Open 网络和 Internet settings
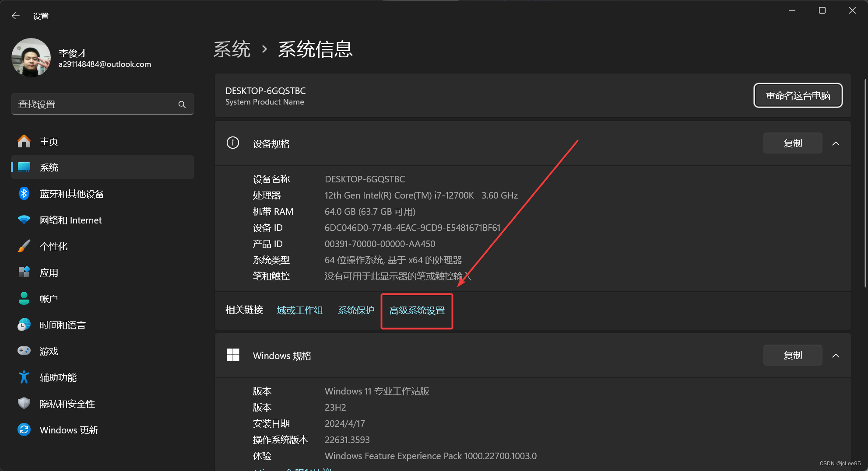868x471 pixels. tap(102, 220)
